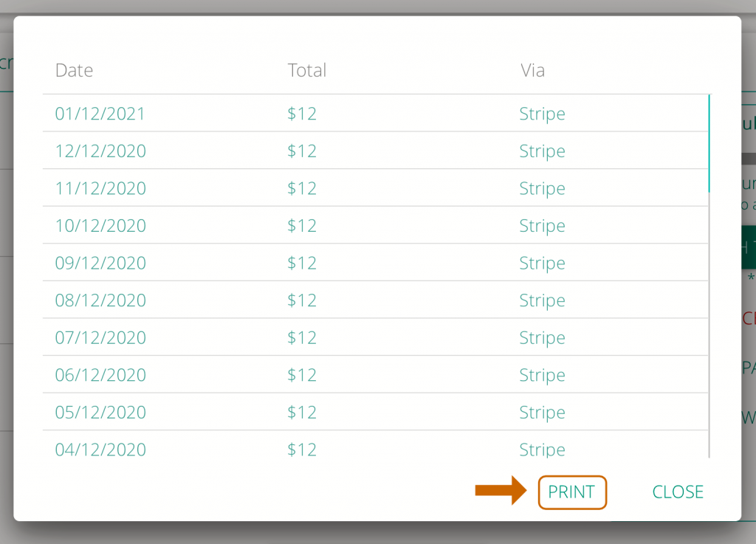Click the Via column header
756x544 pixels.
coord(534,70)
